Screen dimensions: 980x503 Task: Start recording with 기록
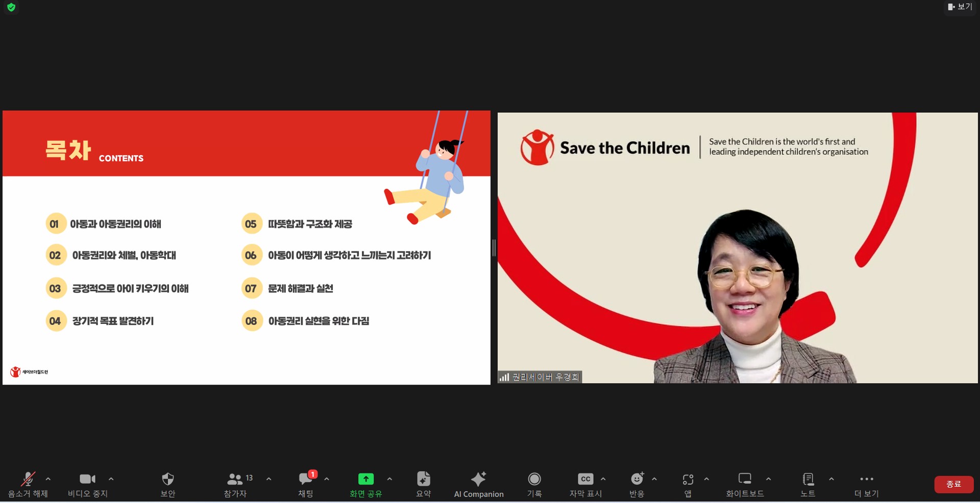[x=534, y=485]
